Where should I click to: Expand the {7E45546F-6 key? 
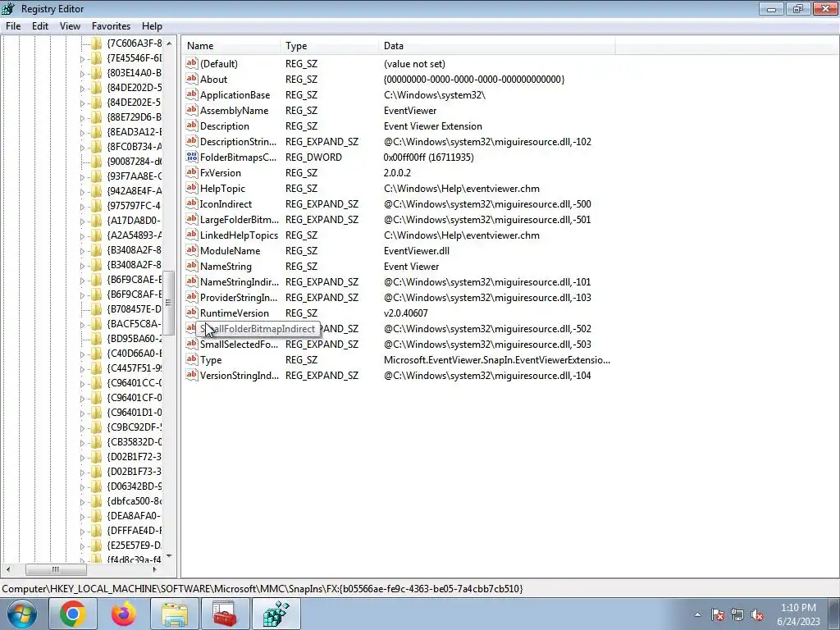click(x=82, y=59)
